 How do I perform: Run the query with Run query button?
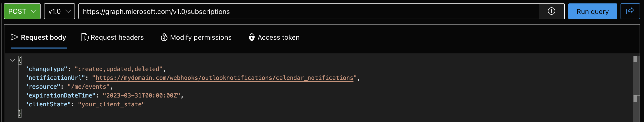click(x=592, y=11)
